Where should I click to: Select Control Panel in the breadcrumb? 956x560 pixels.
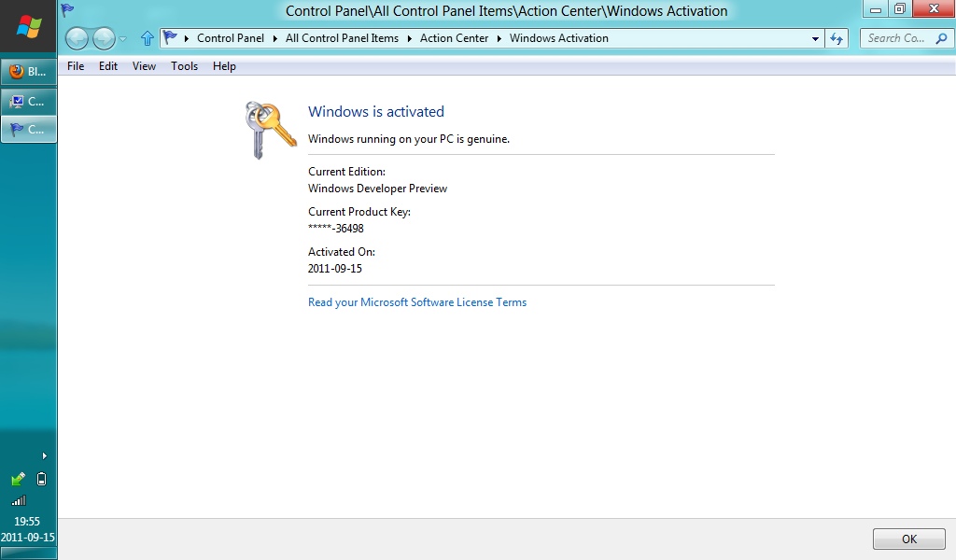[x=231, y=37]
